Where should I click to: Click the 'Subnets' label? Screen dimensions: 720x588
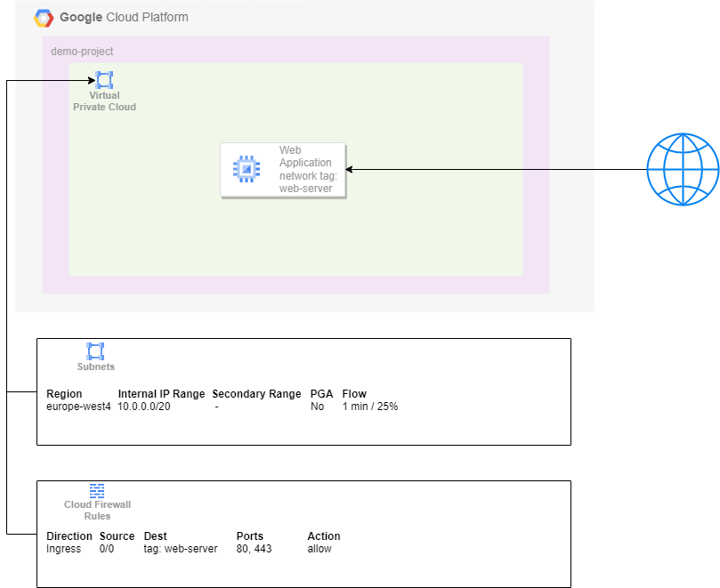(95, 366)
